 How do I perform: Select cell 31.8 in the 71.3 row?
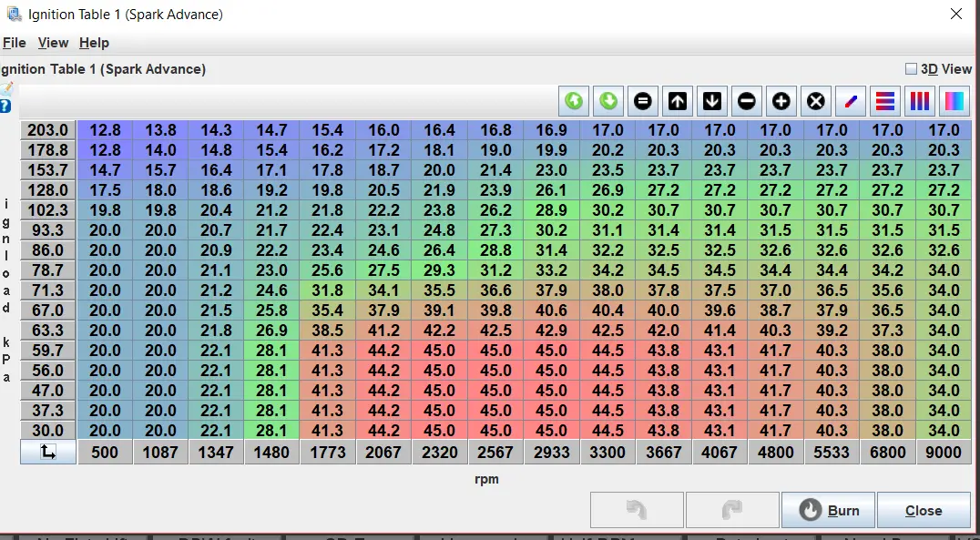328,290
